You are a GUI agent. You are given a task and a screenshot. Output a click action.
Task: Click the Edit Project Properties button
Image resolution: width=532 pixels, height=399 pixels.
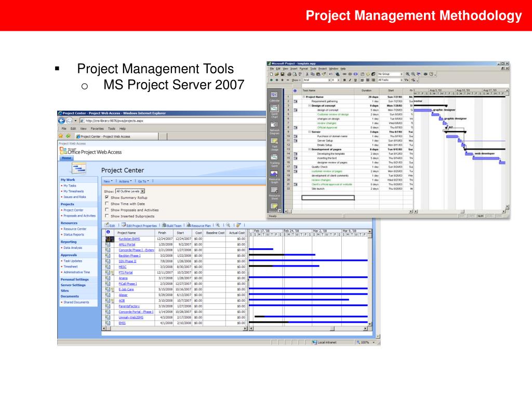[139, 225]
